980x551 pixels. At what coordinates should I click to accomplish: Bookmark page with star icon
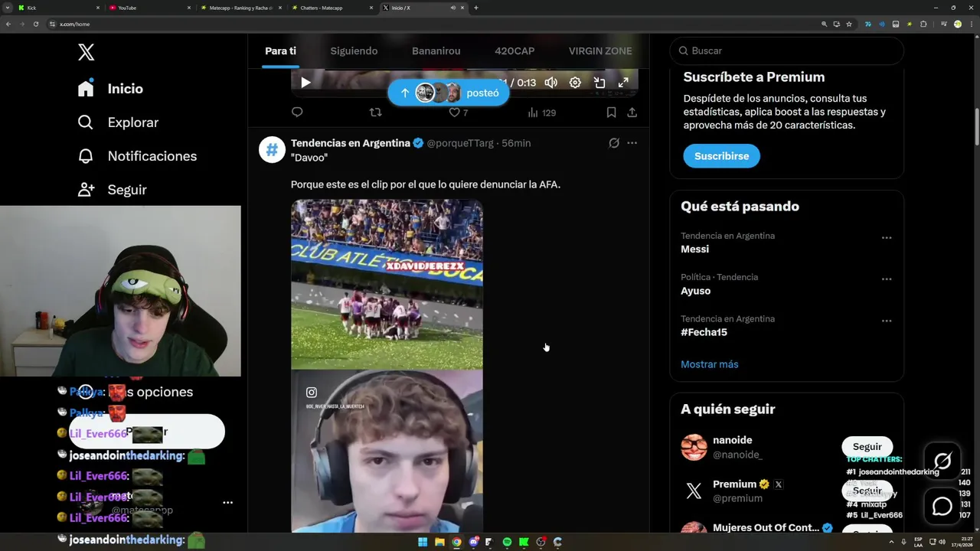pos(849,24)
